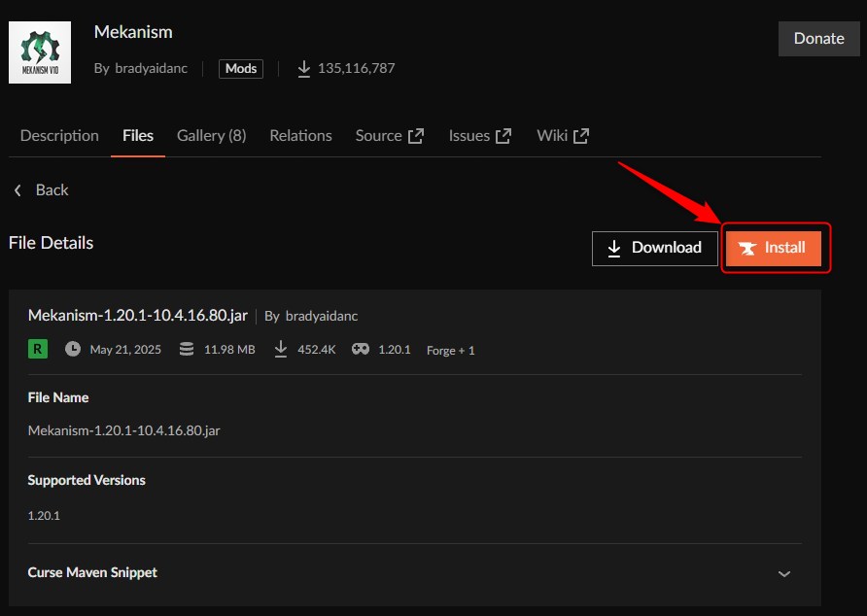Click the 1.20.1 game version in the metadata row
This screenshot has width=867, height=616.
[395, 350]
